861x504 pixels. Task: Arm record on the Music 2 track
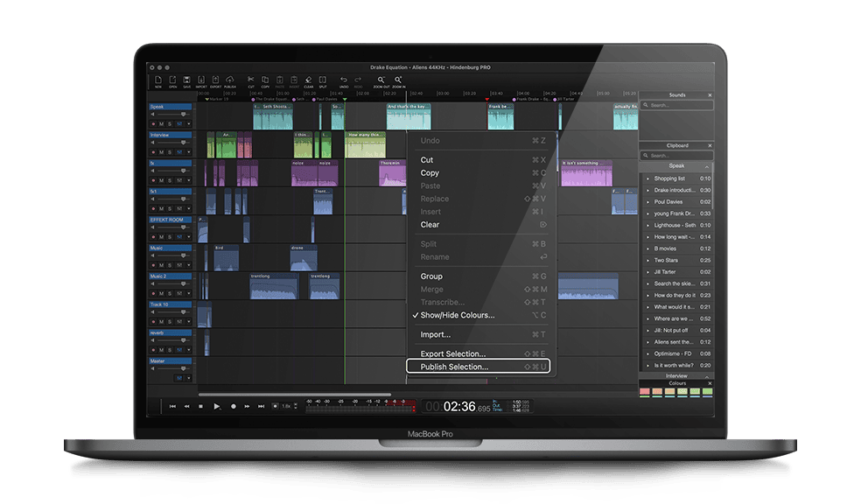pos(154,294)
